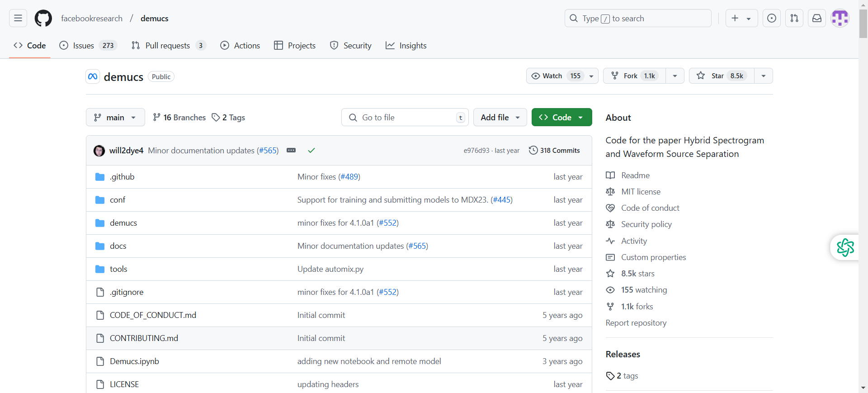The image size is (868, 393).
Task: Open the main branch dropdown
Action: point(115,118)
